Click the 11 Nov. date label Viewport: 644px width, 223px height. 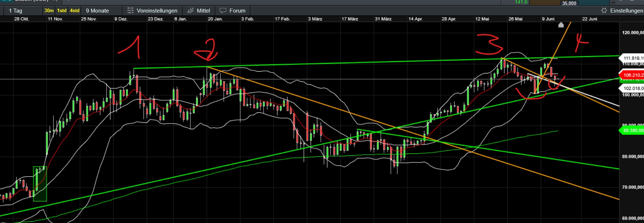click(x=55, y=19)
